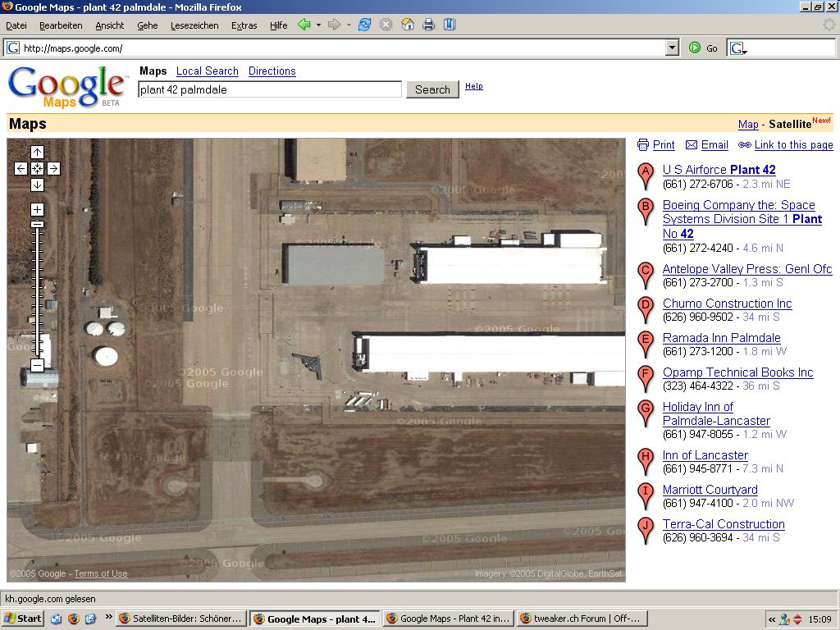The image size is (840, 630).
Task: Open the Ramada Inn Palmdale link
Action: 721,338
